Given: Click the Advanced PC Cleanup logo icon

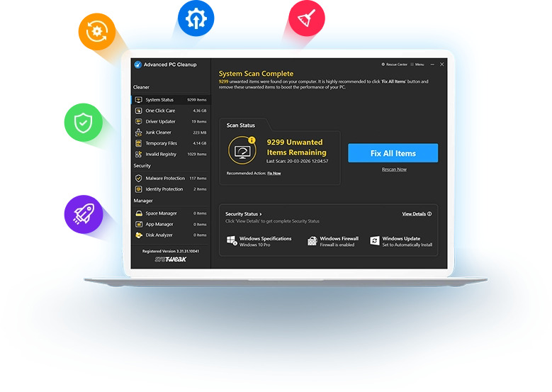Looking at the screenshot, I should (137, 65).
